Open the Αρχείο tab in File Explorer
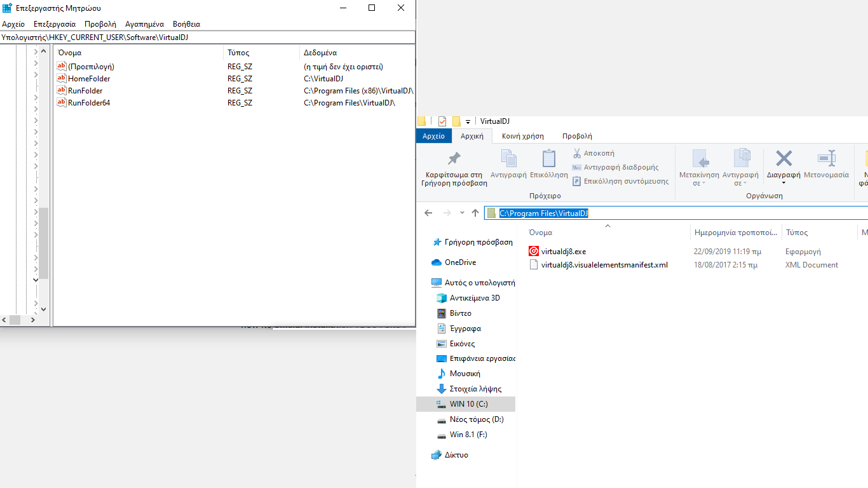Viewport: 868px width, 488px height. (433, 136)
